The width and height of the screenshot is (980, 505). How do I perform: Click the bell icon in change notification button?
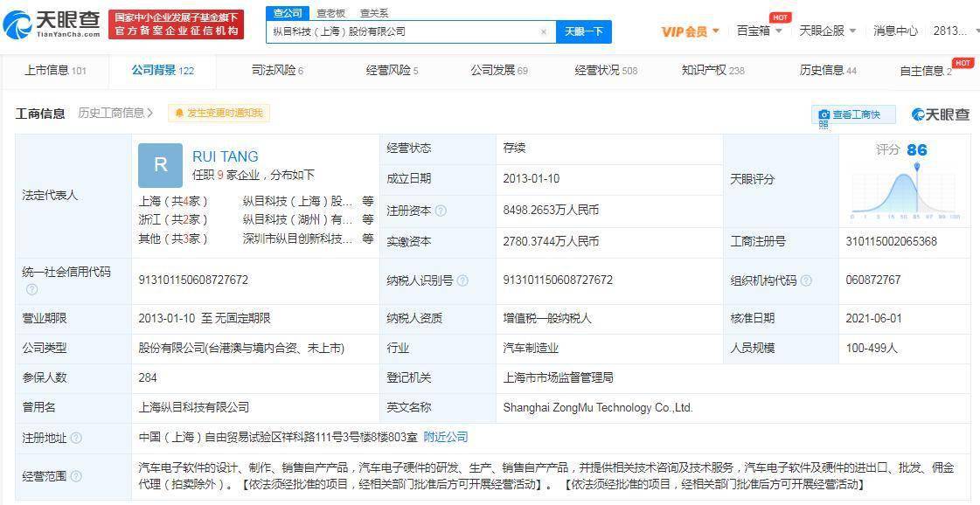point(179,113)
